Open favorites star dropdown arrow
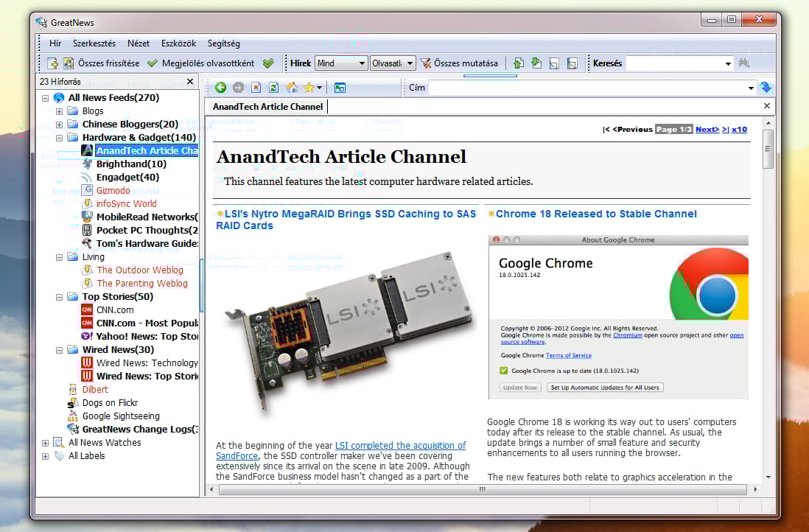This screenshot has width=809, height=532. click(x=320, y=88)
